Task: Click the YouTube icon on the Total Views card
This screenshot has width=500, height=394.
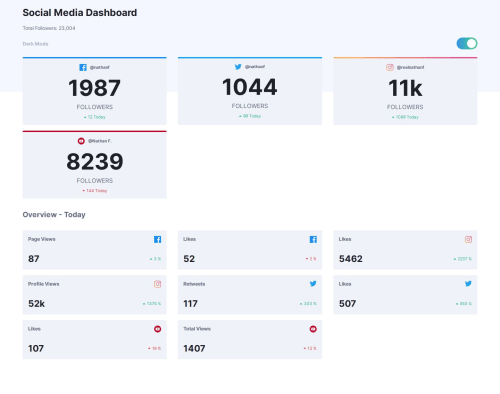Action: [313, 329]
